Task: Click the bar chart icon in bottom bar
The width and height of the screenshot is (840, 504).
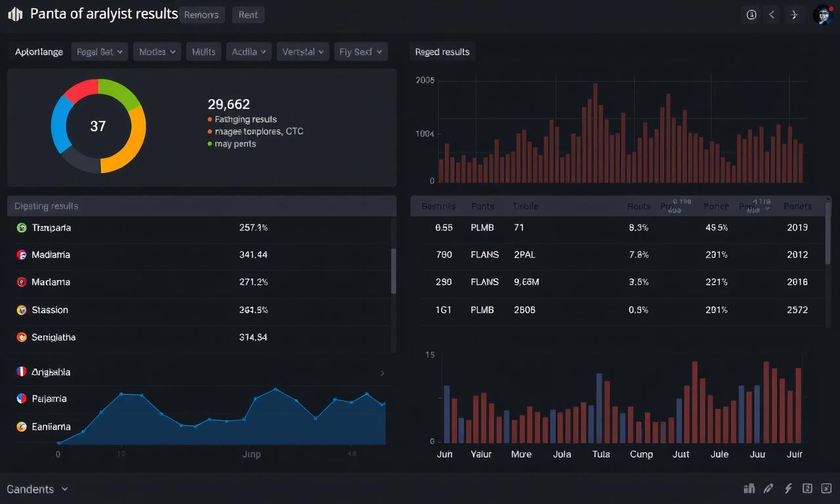Action: (749, 488)
